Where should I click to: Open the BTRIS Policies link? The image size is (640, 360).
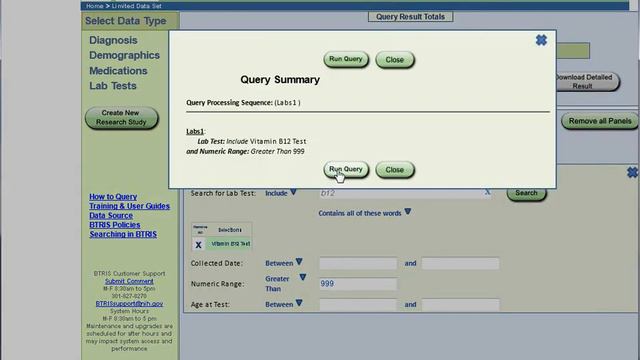pos(115,225)
